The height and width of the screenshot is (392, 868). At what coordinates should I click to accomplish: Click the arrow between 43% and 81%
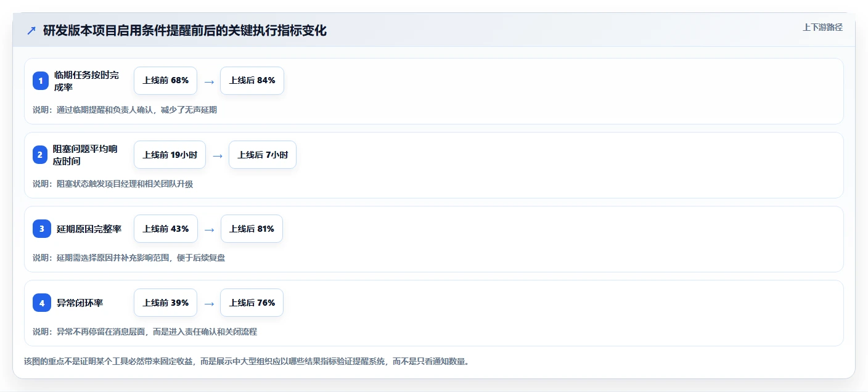210,229
